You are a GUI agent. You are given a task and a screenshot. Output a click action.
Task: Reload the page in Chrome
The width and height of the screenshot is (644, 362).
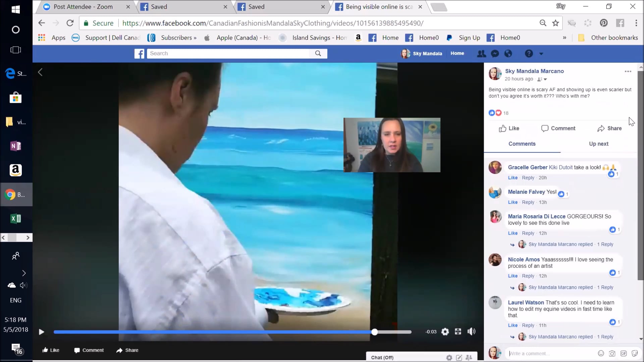pos(70,23)
